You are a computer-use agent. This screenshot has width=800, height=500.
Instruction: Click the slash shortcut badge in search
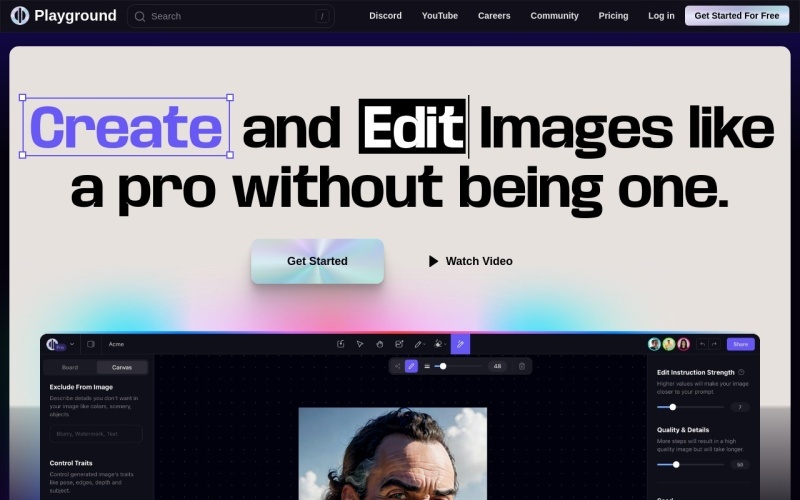(322, 16)
